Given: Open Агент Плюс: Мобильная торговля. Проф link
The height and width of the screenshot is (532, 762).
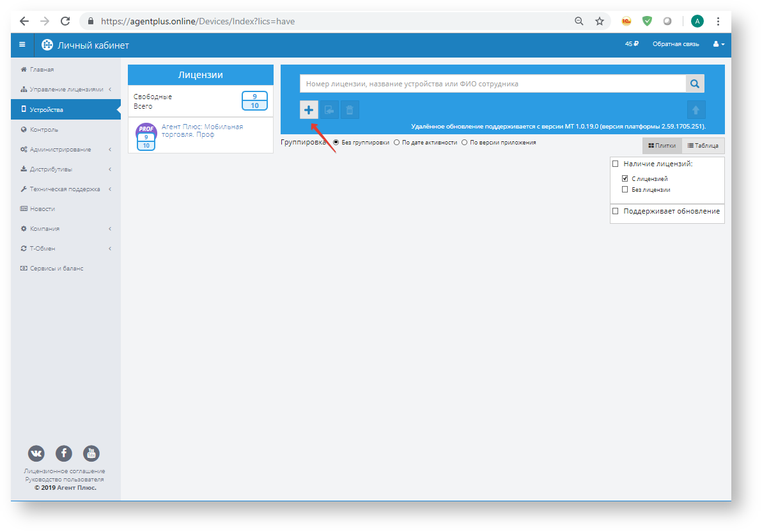Looking at the screenshot, I should [x=202, y=130].
